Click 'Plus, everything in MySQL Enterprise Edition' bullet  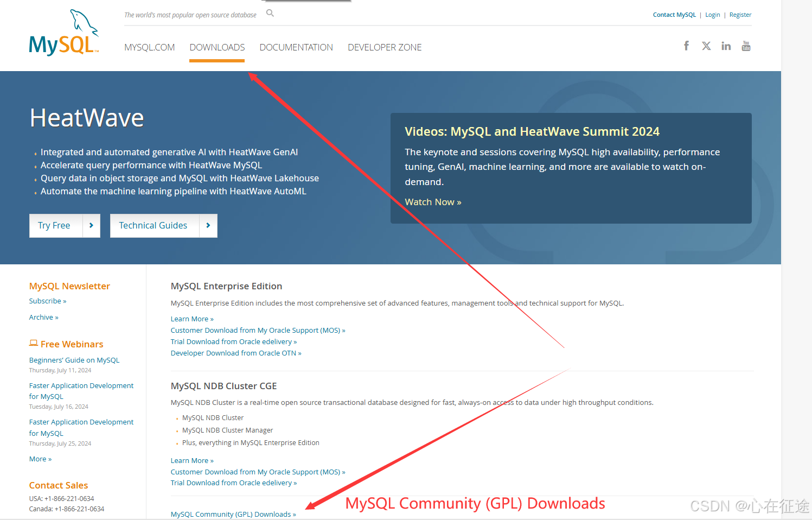251,442
